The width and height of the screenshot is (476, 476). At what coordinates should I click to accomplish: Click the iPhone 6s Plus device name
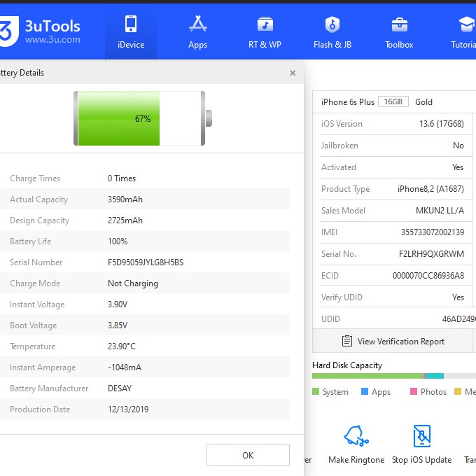348,102
